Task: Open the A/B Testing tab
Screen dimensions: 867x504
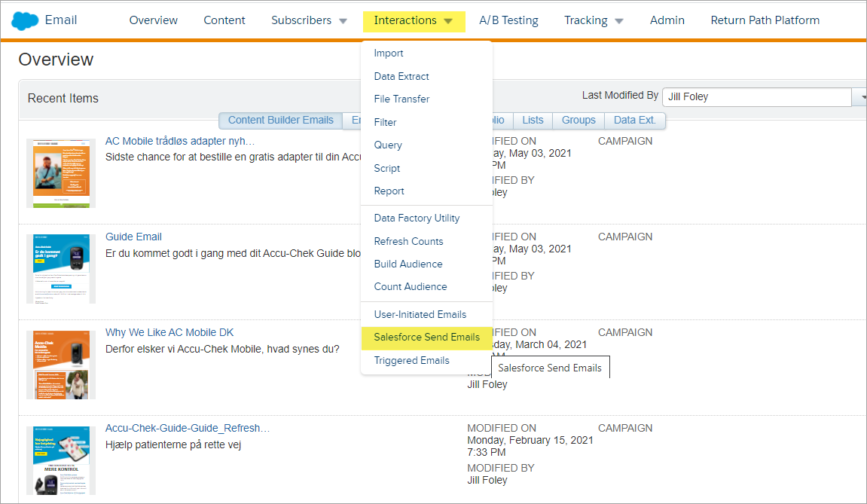Action: tap(508, 20)
